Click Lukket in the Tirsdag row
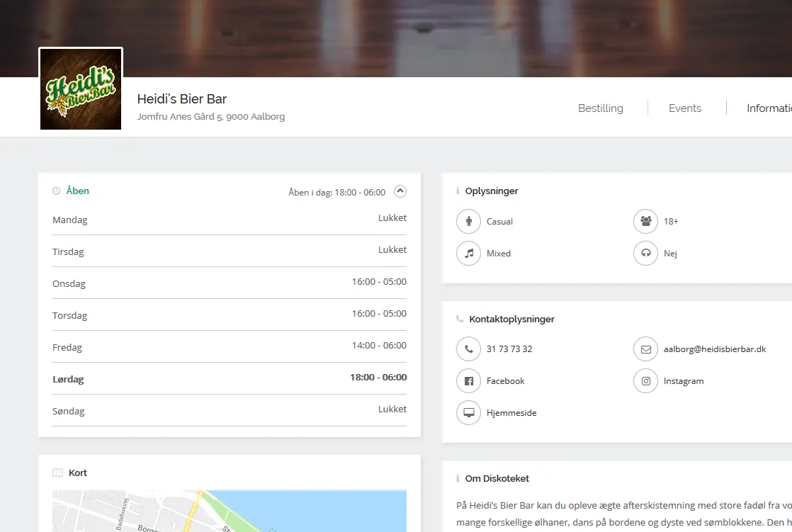792x532 pixels. tap(392, 249)
